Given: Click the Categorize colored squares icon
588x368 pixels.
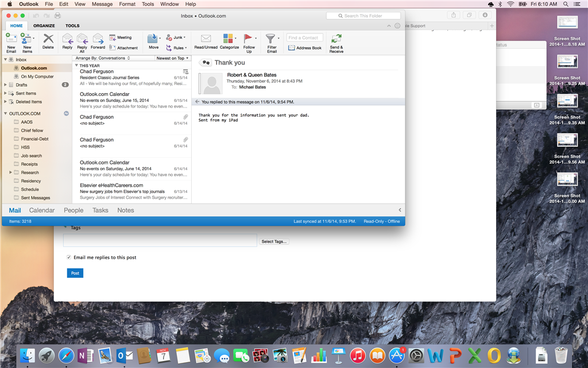Looking at the screenshot, I should [228, 39].
